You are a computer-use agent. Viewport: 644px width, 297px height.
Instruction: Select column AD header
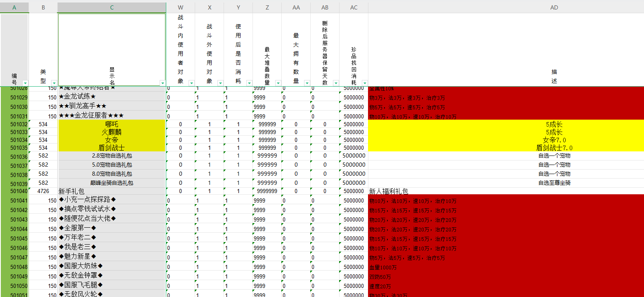[x=554, y=7]
